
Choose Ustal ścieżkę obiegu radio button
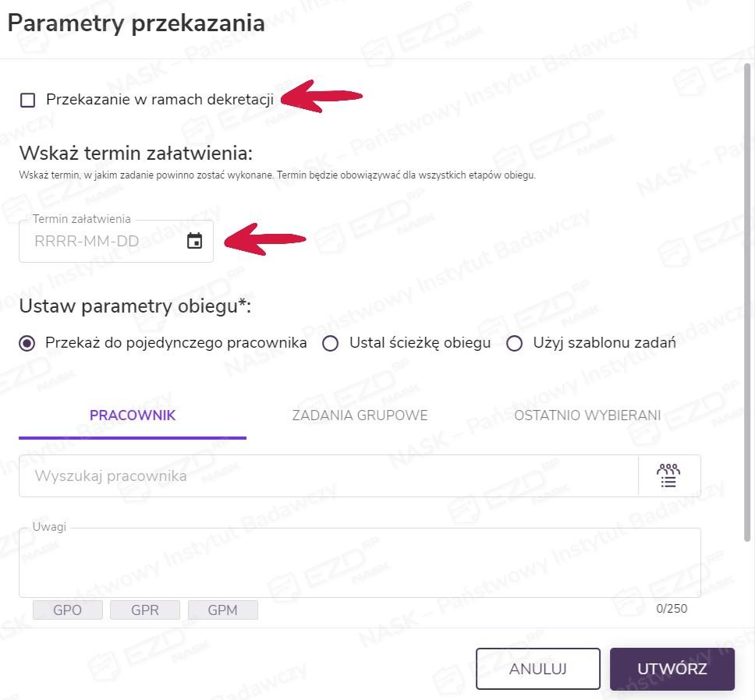(331, 343)
